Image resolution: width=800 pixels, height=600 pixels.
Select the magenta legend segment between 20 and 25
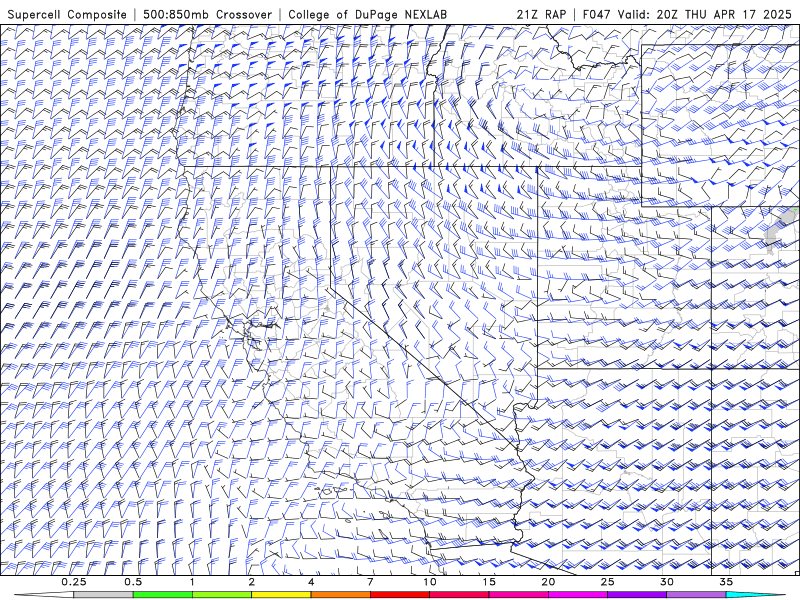click(x=578, y=595)
